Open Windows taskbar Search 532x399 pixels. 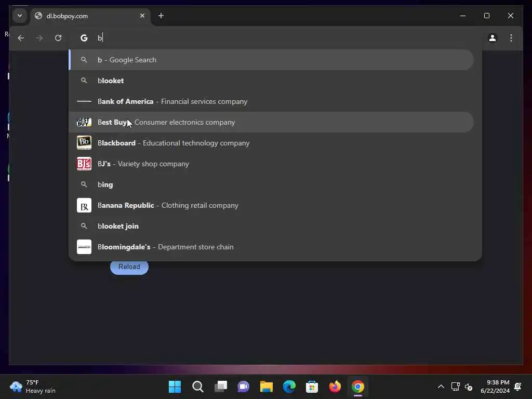pos(197,387)
